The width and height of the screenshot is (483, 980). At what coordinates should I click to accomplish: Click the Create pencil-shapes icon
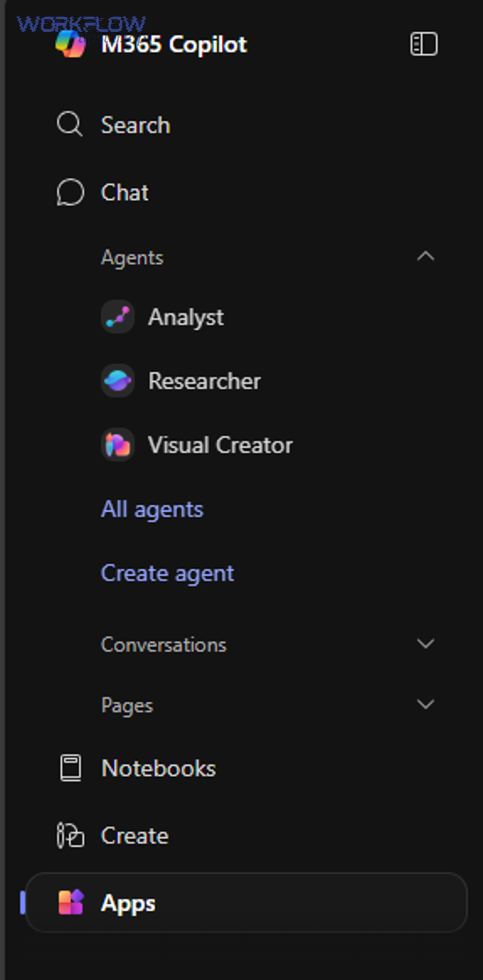pos(70,836)
